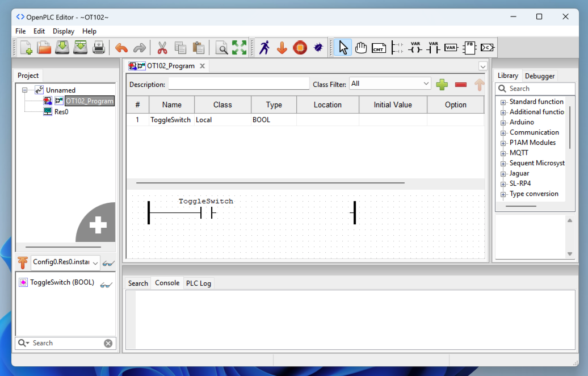This screenshot has height=376, width=588.
Task: Switch to the PLC Log tab
Action: (x=199, y=283)
